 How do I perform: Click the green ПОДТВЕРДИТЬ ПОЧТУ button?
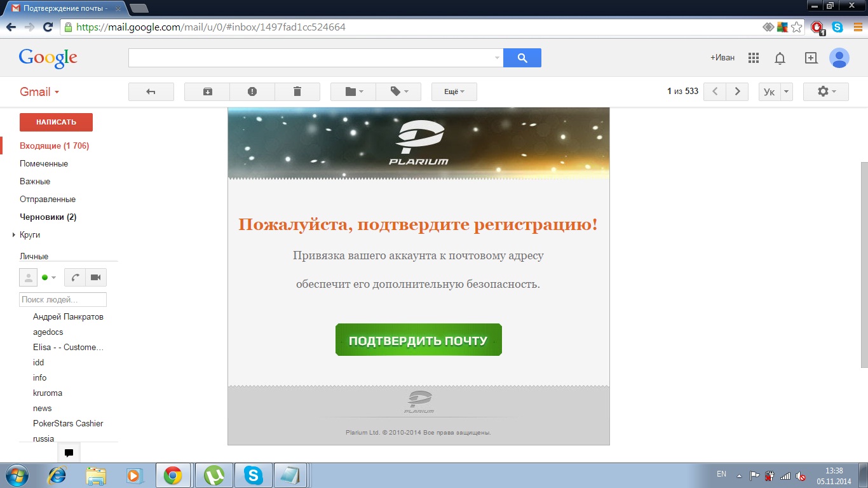pos(419,340)
